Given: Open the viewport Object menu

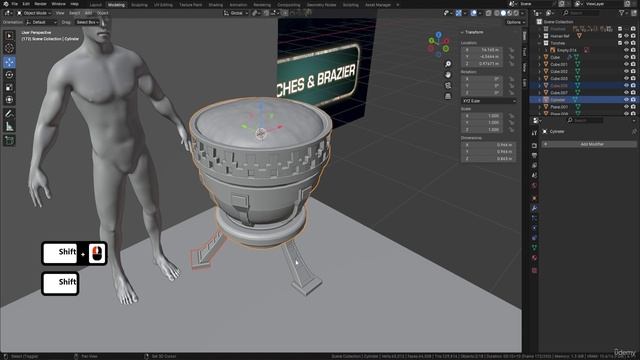Looking at the screenshot, I should pos(102,13).
